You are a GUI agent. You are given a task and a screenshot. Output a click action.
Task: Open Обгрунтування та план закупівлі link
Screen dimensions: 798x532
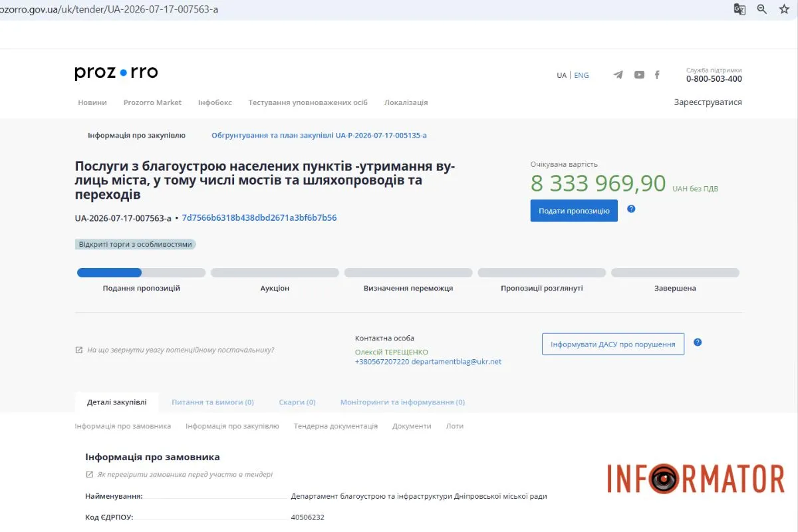pos(319,135)
